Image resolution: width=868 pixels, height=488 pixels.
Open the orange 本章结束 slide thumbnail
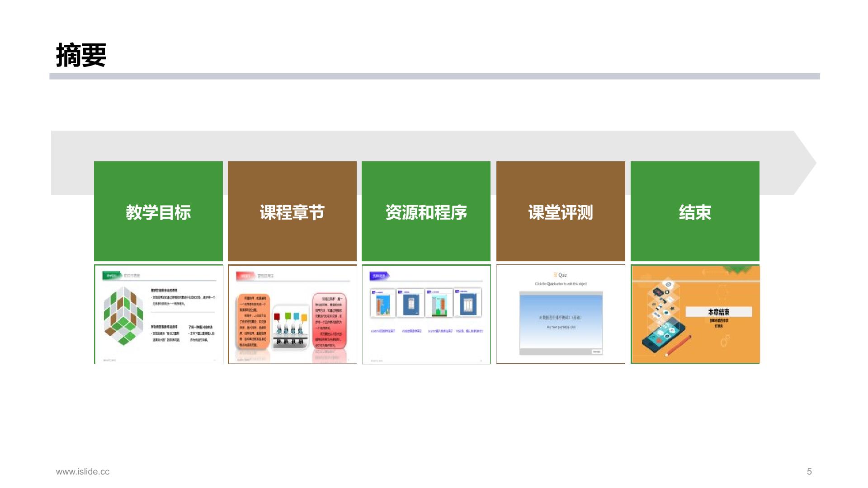click(695, 314)
